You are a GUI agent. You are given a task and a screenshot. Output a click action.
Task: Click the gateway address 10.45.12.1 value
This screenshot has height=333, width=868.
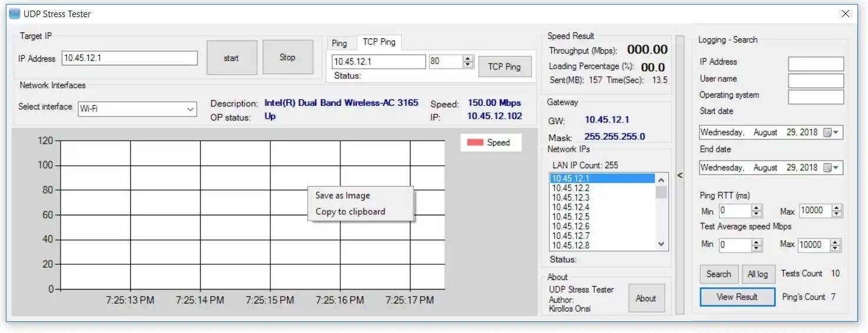pyautogui.click(x=607, y=119)
